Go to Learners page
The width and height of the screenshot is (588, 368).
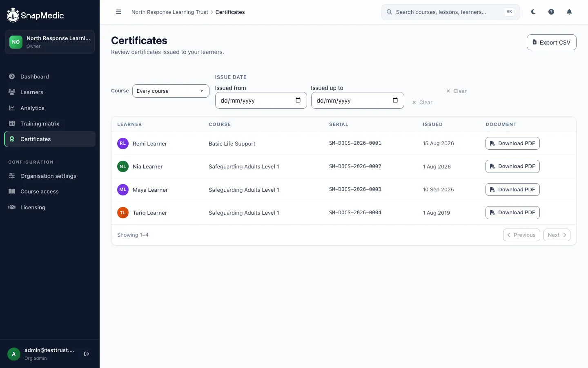[50, 92]
